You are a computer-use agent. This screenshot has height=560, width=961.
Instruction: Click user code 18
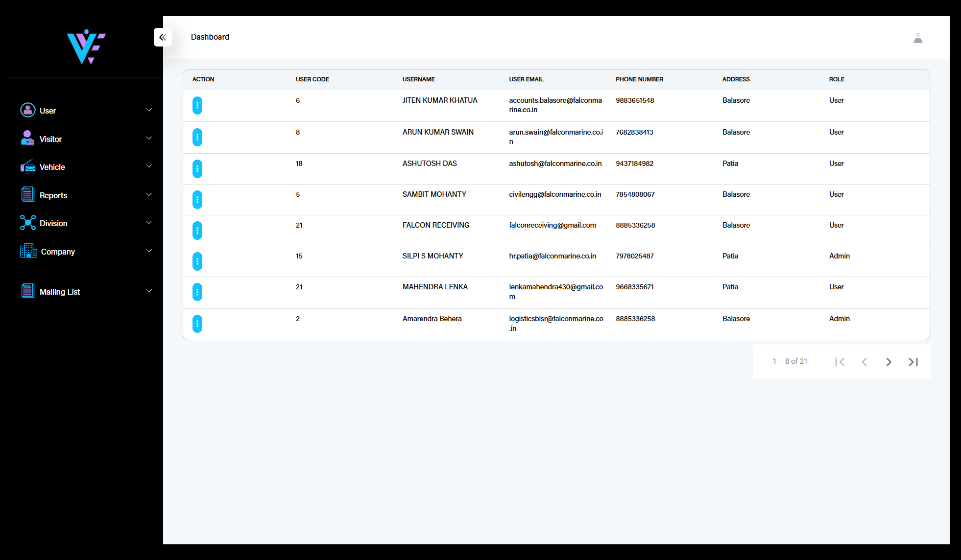pos(299,163)
